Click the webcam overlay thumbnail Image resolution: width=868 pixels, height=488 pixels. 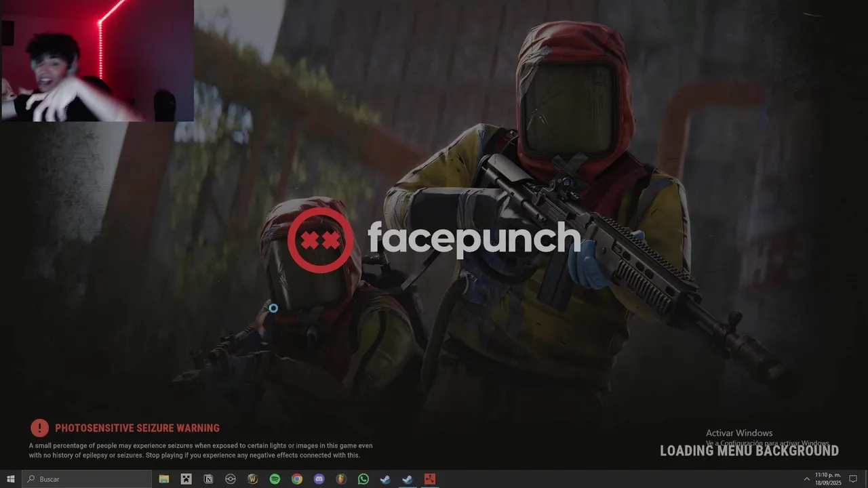[97, 60]
